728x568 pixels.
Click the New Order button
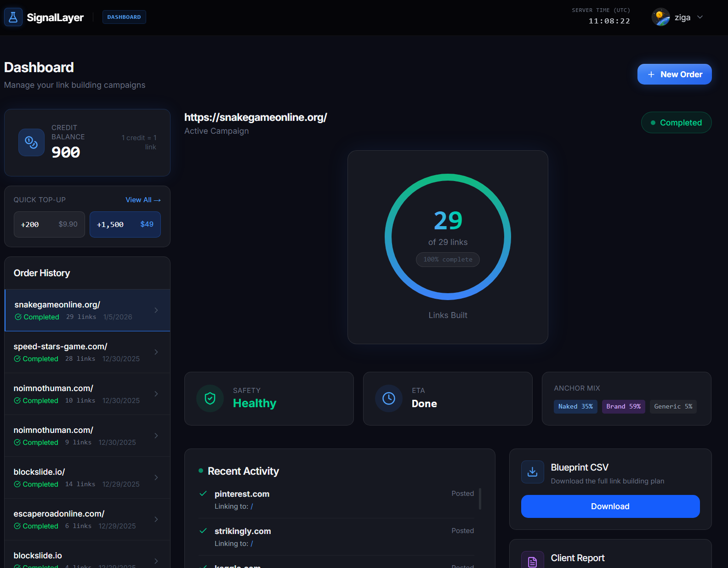point(674,74)
